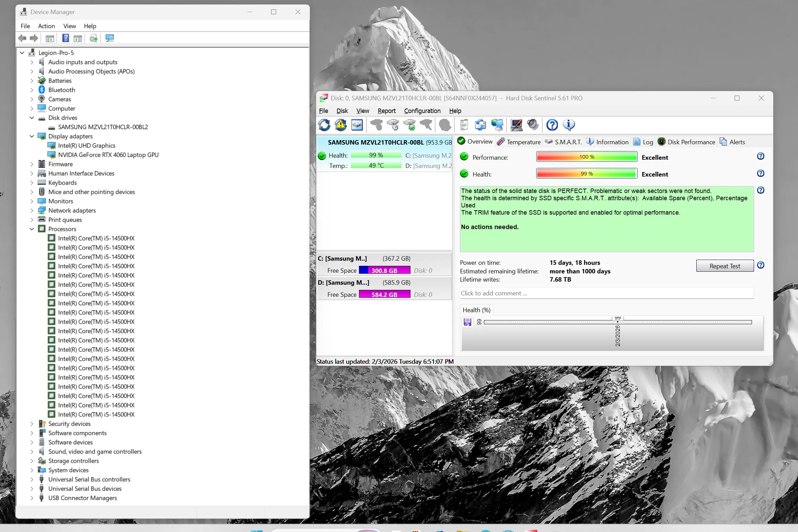The width and height of the screenshot is (798, 532).
Task: Click the speaker sound icon in Sentinel toolbar
Action: click(x=533, y=125)
